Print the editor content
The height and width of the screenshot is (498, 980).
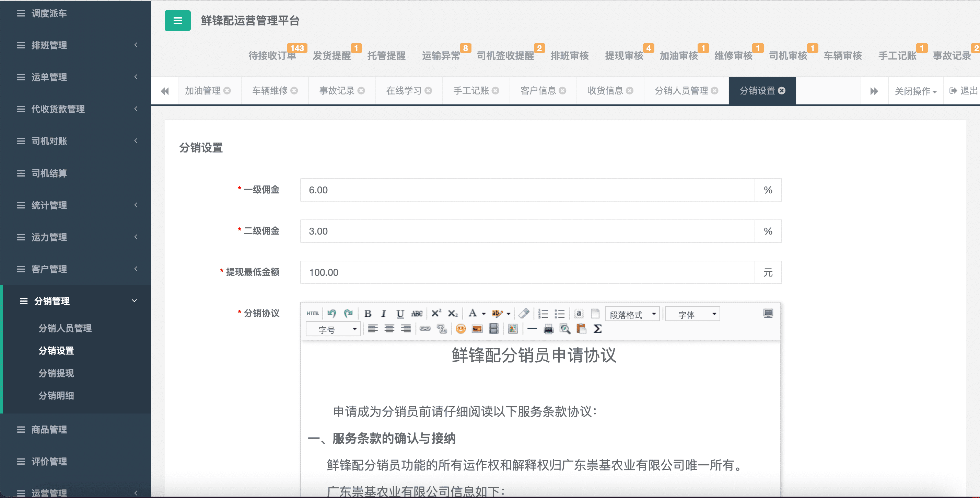pyautogui.click(x=548, y=329)
